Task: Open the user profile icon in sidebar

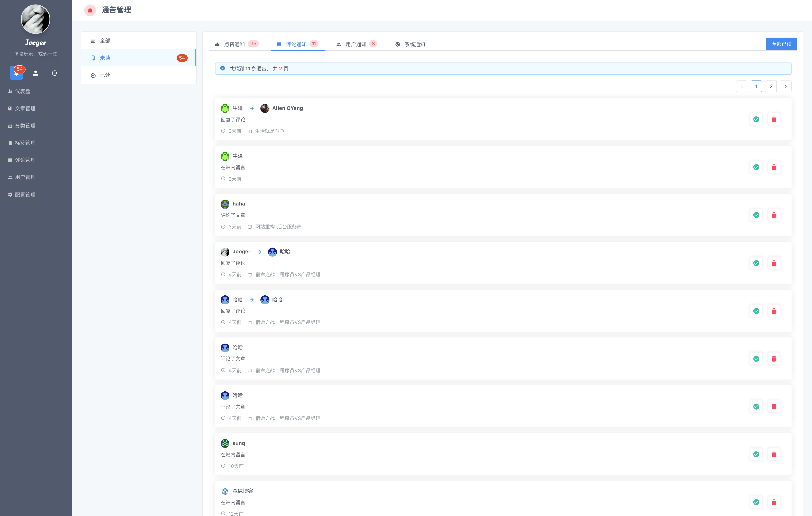Action: click(35, 73)
